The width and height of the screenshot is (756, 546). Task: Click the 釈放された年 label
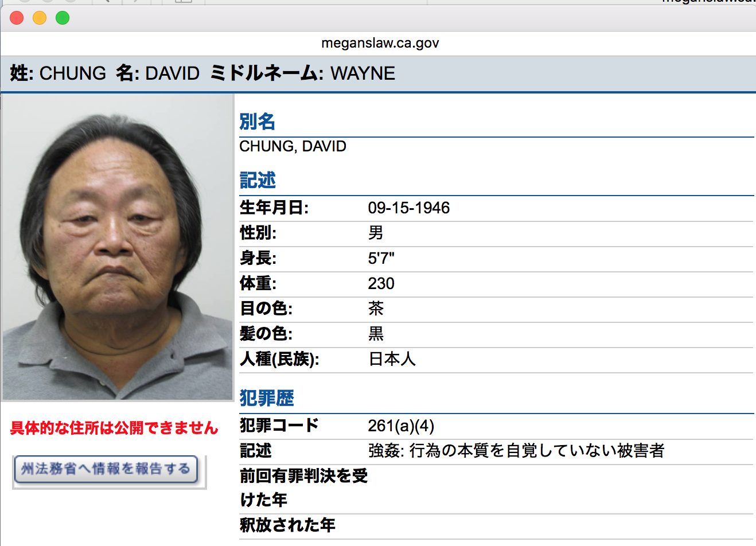(287, 525)
